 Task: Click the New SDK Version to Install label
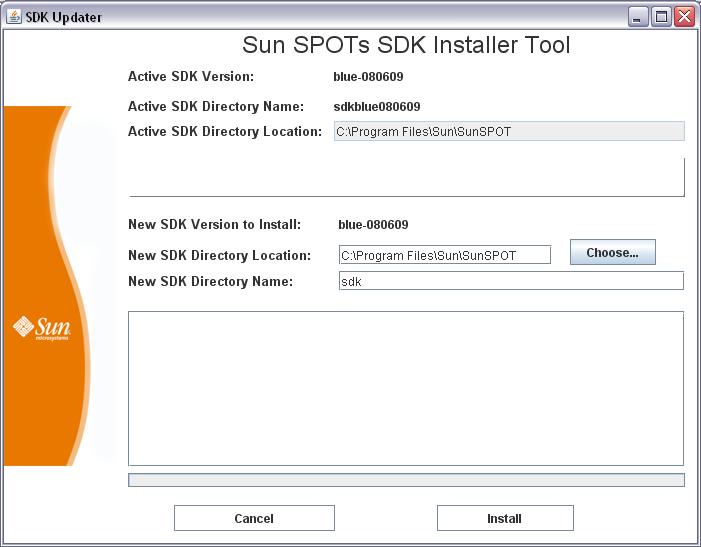pyautogui.click(x=214, y=225)
